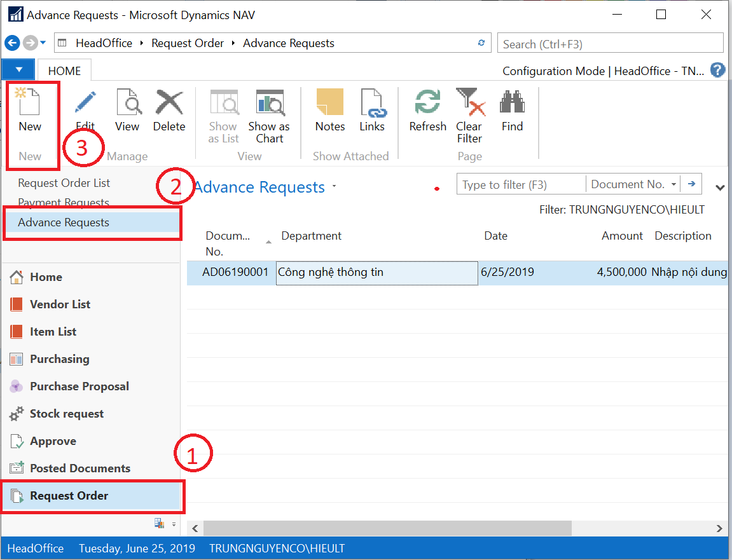The image size is (732, 560).
Task: Expand the Advance Requests title dropdown
Action: [x=335, y=186]
